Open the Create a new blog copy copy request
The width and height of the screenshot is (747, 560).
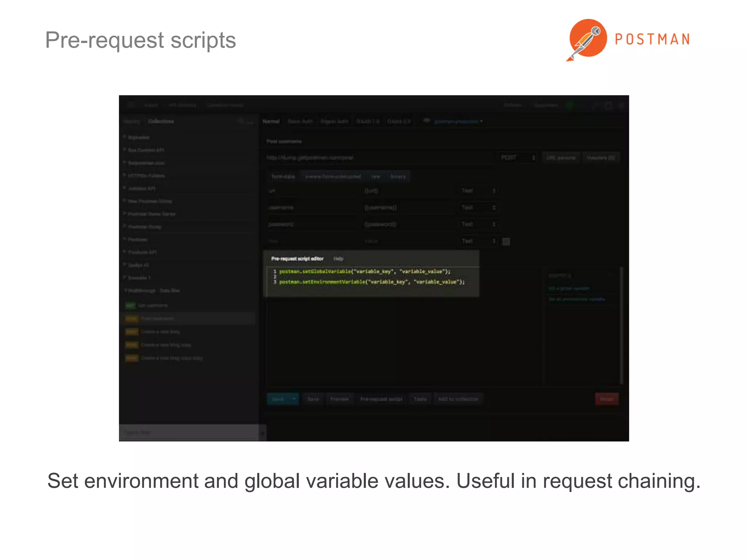pyautogui.click(x=164, y=358)
